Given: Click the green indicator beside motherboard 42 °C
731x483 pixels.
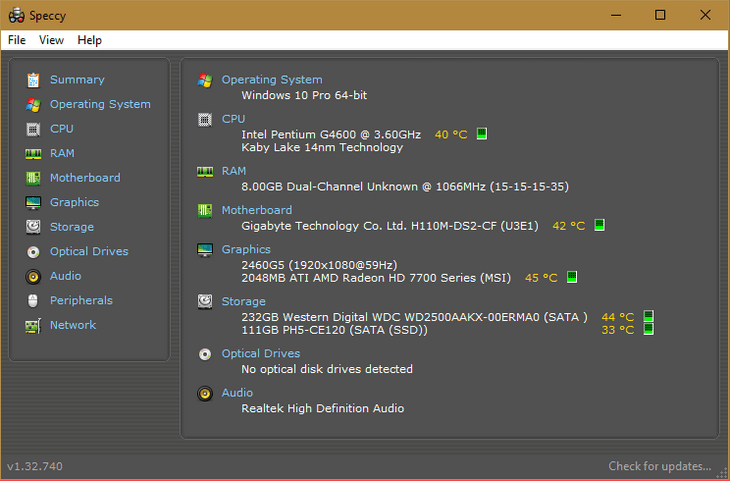Looking at the screenshot, I should (x=600, y=226).
